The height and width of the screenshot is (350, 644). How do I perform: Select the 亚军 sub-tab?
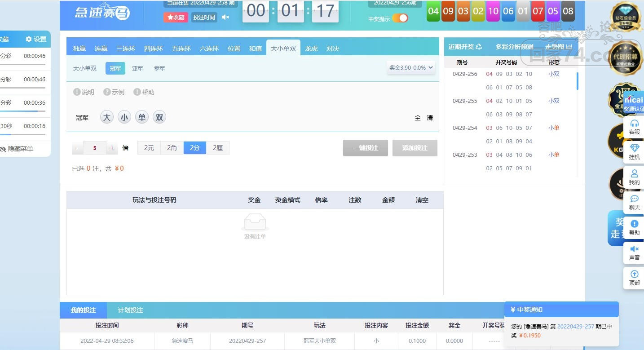[137, 68]
